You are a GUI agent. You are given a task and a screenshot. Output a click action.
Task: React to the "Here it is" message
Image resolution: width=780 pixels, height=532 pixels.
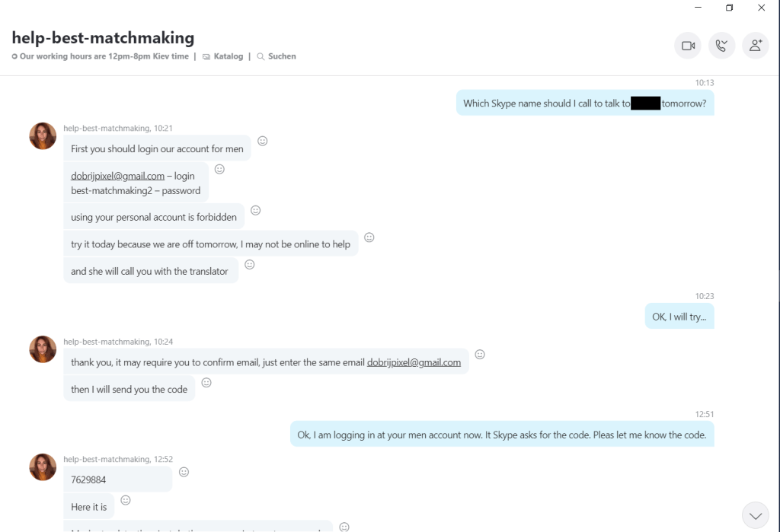[126, 500]
